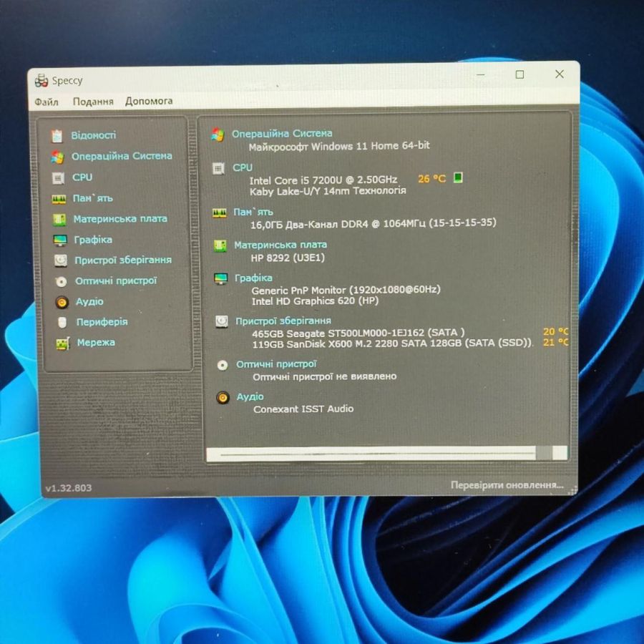This screenshot has height=644, width=644.
Task: Close the Speccy window
Action: click(560, 74)
